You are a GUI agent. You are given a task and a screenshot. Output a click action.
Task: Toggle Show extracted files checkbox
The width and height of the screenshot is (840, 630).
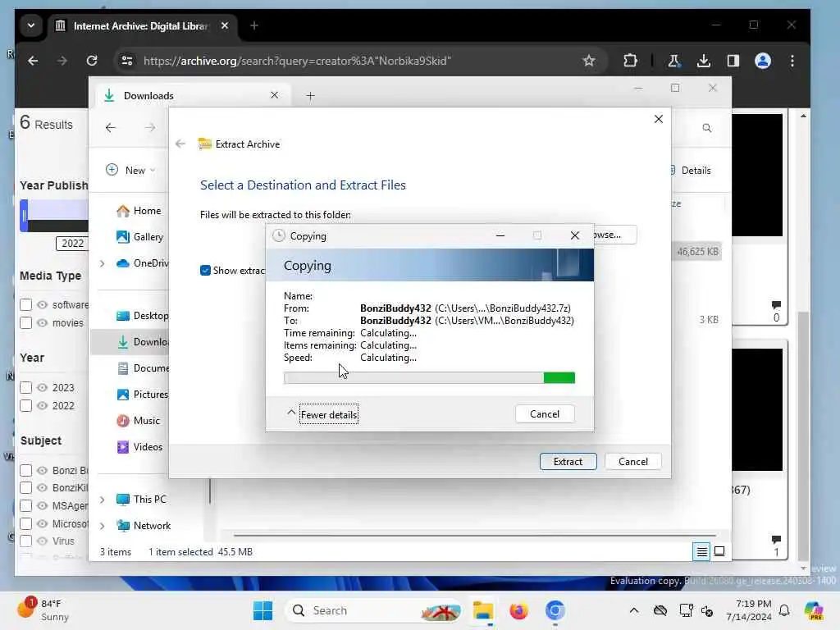[205, 271]
